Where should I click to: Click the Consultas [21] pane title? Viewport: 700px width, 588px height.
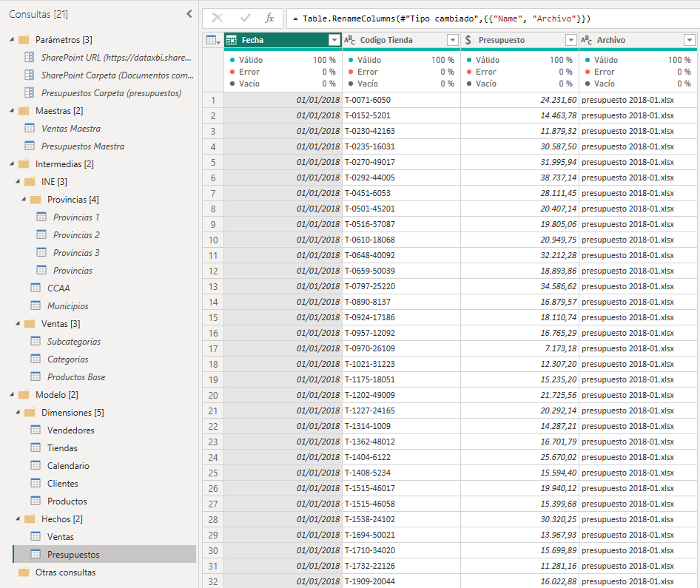coord(38,14)
